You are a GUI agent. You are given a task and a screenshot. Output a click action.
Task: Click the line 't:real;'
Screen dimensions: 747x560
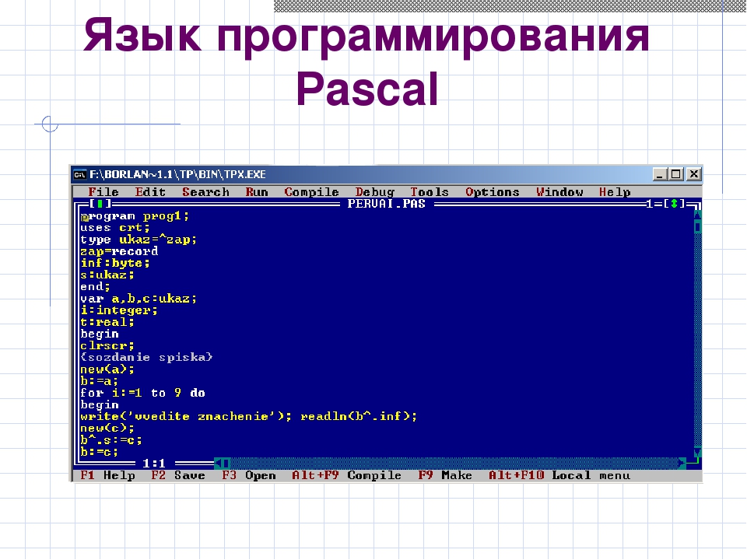click(107, 322)
